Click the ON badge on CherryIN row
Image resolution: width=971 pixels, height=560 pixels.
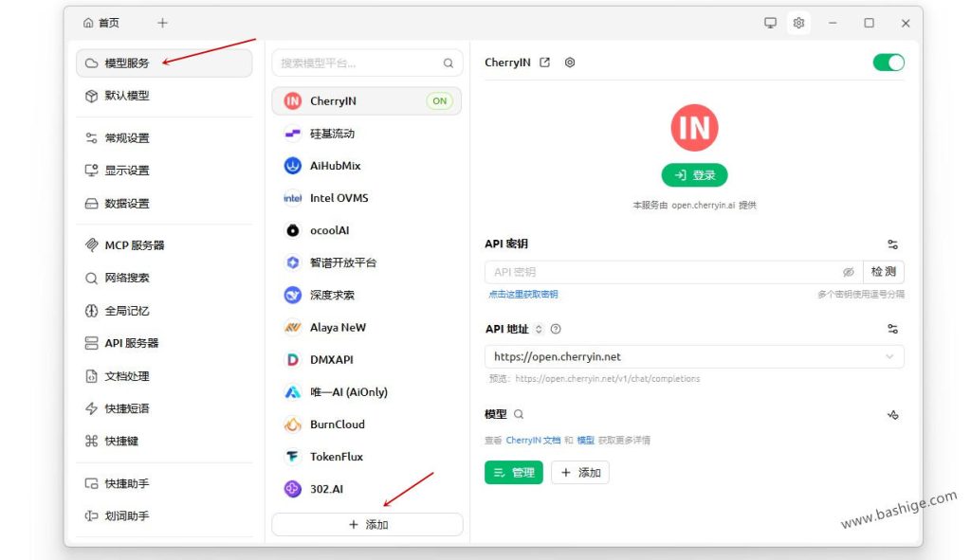[x=440, y=100]
